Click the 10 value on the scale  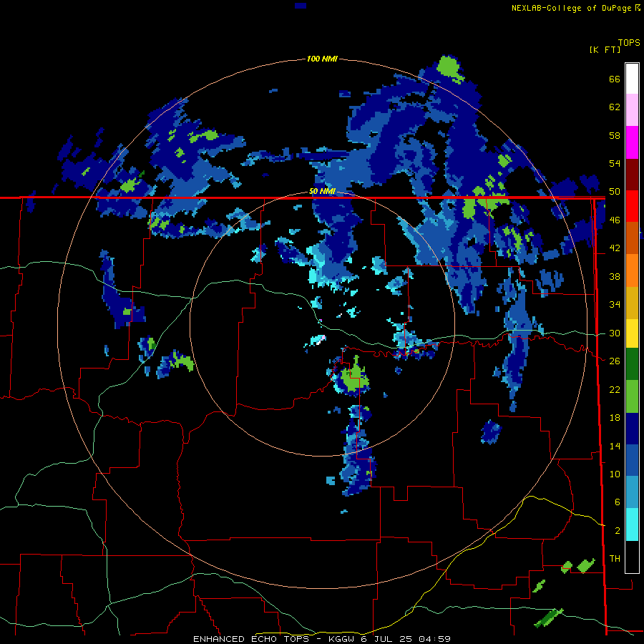coord(615,474)
